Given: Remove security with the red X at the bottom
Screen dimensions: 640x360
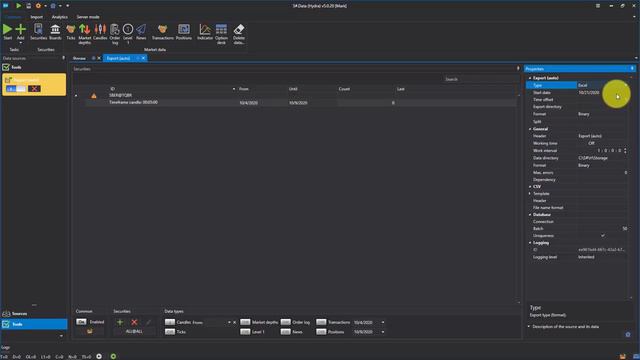Looking at the screenshot, I should [x=134, y=322].
